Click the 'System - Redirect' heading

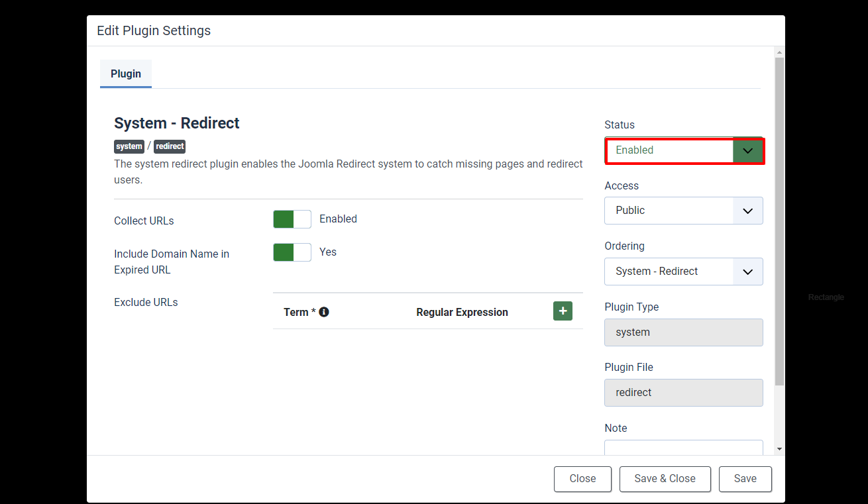pyautogui.click(x=177, y=123)
